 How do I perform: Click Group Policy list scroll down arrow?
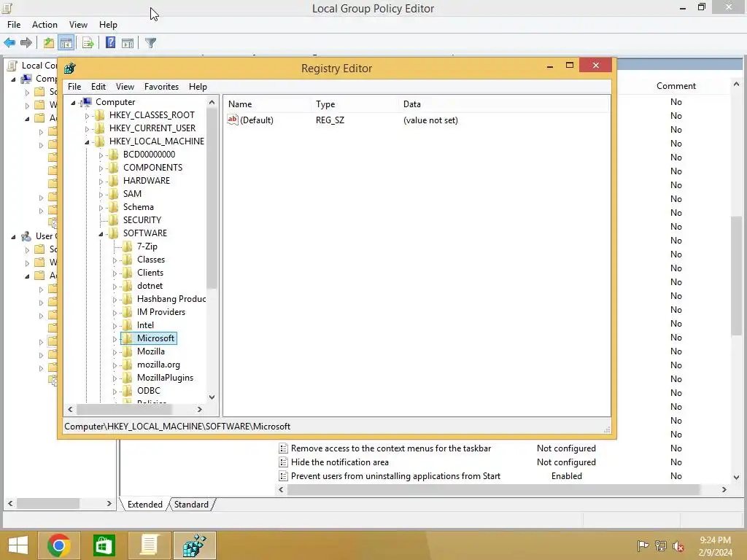coord(737,477)
